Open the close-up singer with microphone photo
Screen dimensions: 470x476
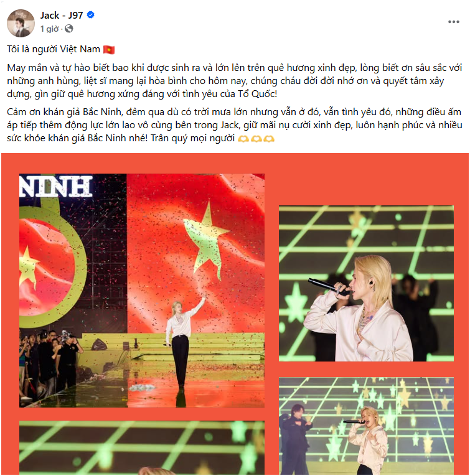[366, 283]
